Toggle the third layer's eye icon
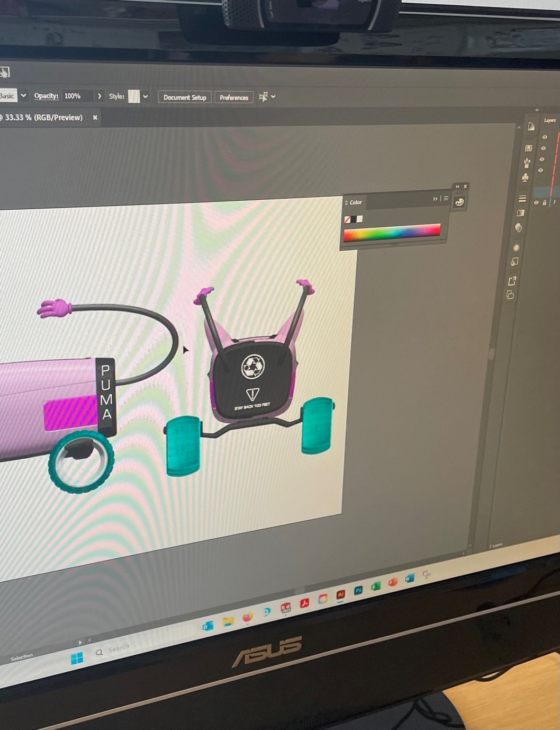The width and height of the screenshot is (560, 730). coord(541,159)
